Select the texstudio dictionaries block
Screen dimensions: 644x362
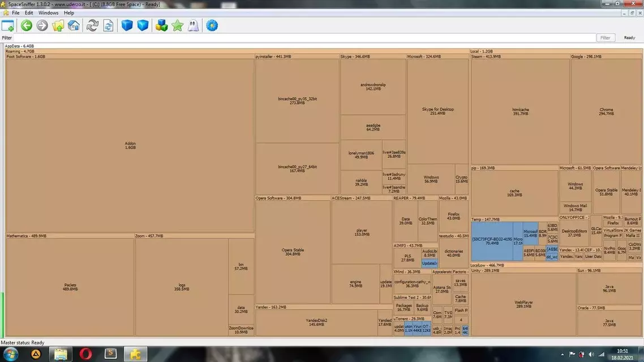click(x=453, y=253)
